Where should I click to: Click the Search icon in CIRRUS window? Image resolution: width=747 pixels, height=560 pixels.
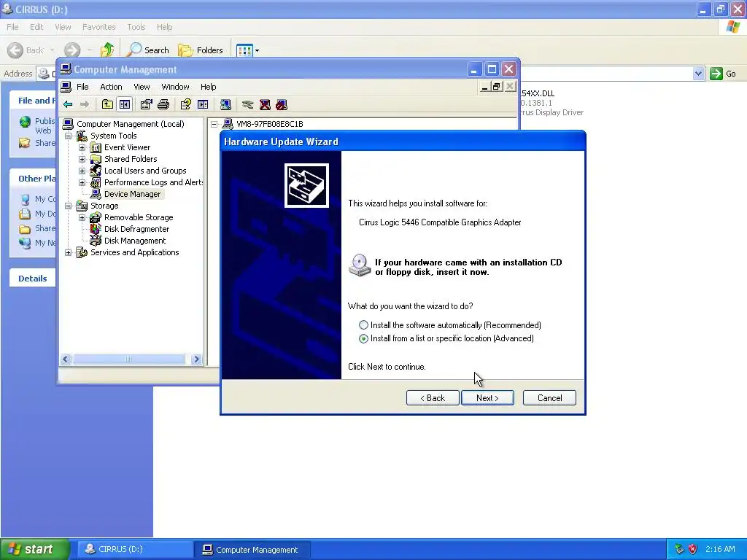pyautogui.click(x=135, y=50)
